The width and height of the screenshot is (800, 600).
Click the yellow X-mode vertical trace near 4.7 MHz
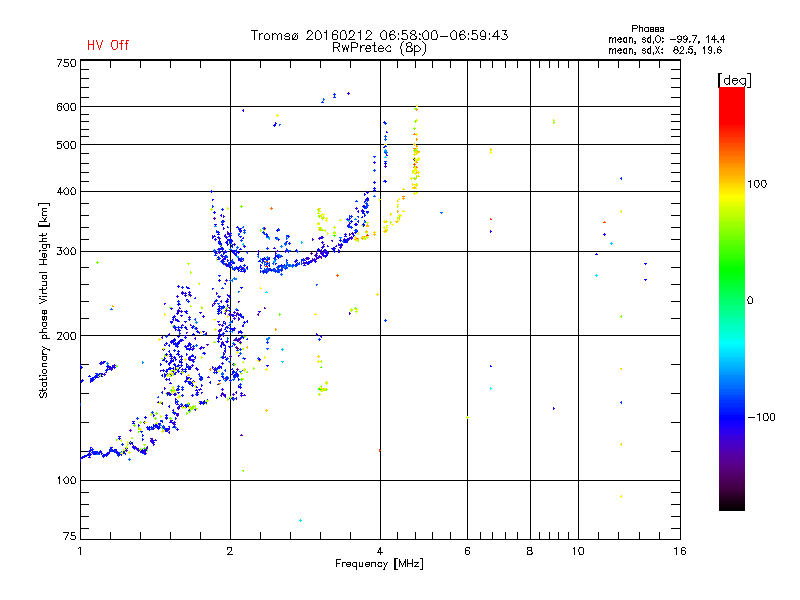point(416,151)
